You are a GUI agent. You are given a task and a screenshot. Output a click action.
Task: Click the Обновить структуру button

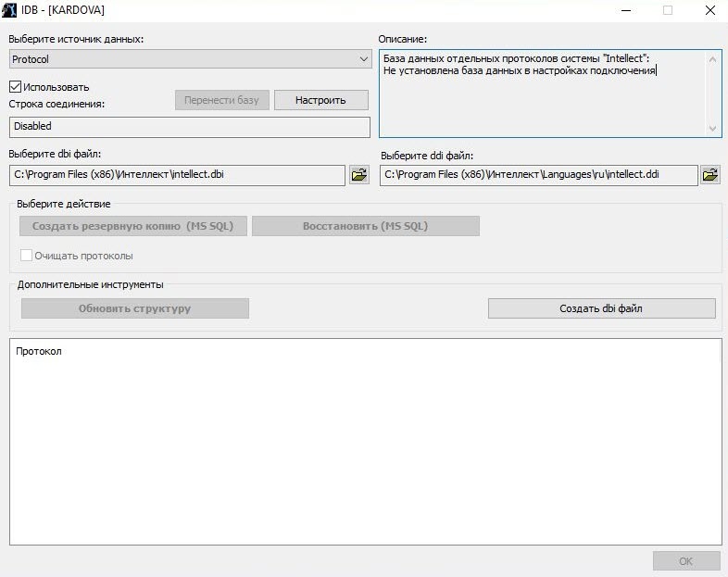point(135,308)
